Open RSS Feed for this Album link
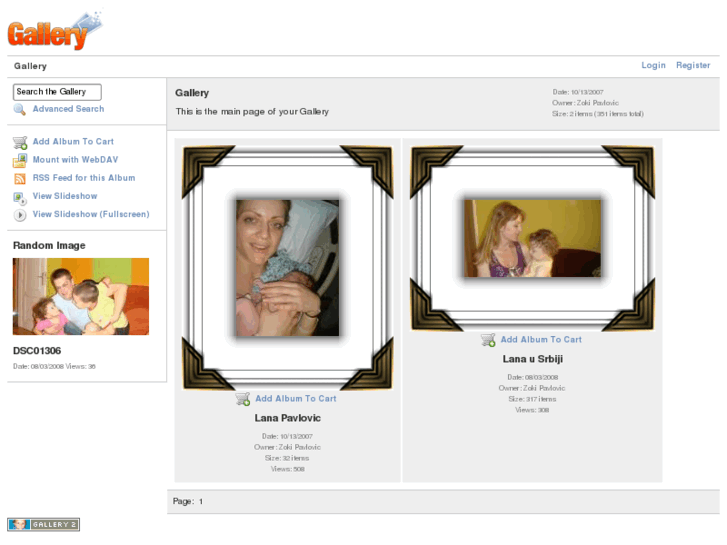The image size is (727, 545). pos(83,178)
